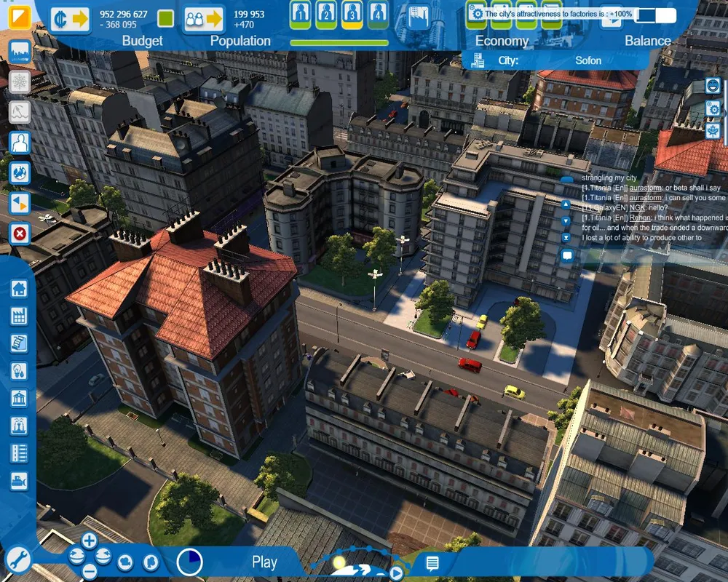Click the blue and orange arrows trade icon

(x=20, y=203)
